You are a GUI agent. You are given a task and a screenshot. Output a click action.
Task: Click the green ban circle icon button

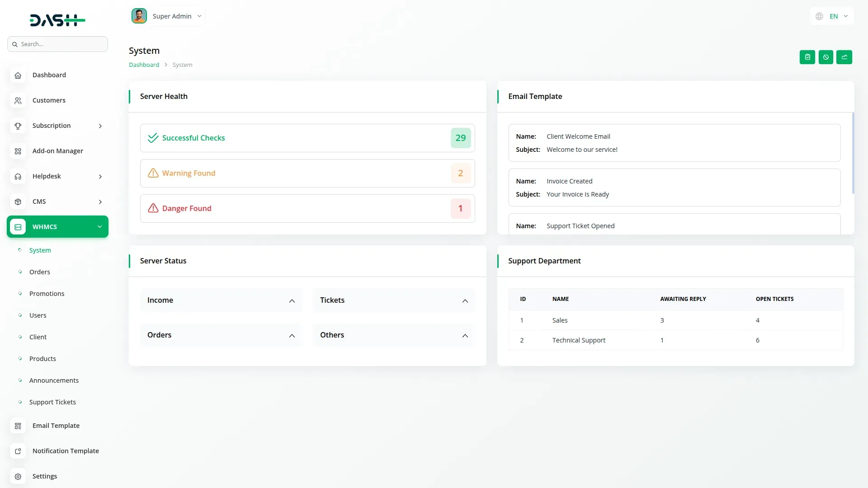pos(826,57)
